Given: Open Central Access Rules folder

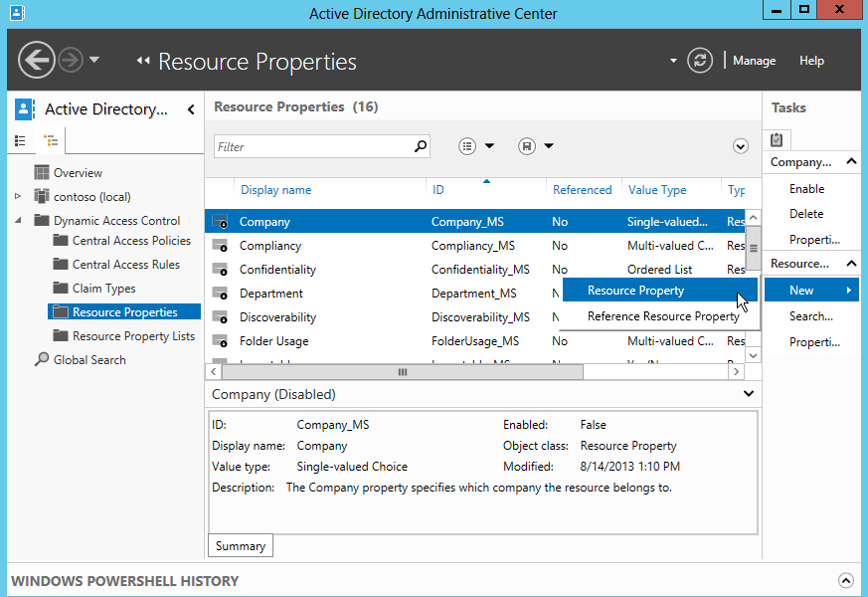Looking at the screenshot, I should 125,264.
